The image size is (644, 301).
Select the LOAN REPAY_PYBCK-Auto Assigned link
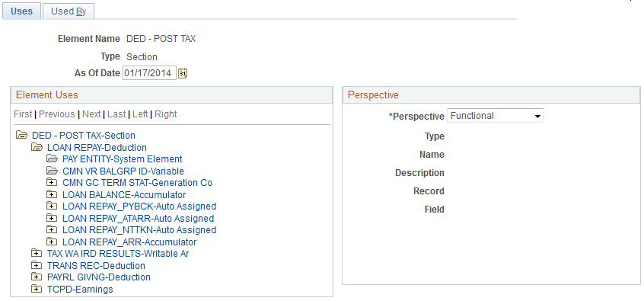(139, 207)
